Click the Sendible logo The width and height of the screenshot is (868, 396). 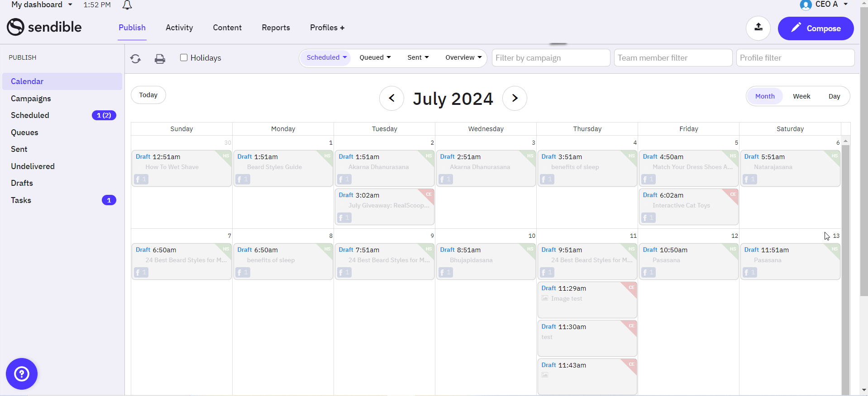click(44, 27)
